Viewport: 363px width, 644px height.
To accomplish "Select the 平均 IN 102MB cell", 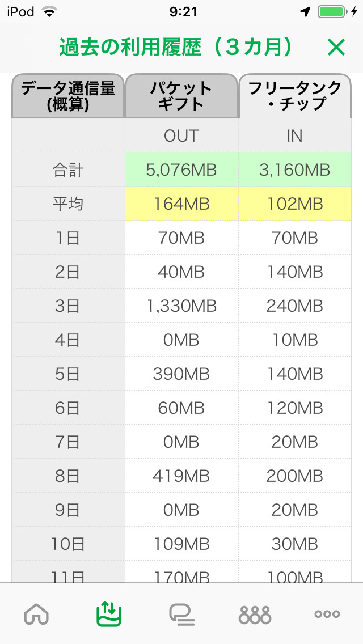I will [x=295, y=204].
